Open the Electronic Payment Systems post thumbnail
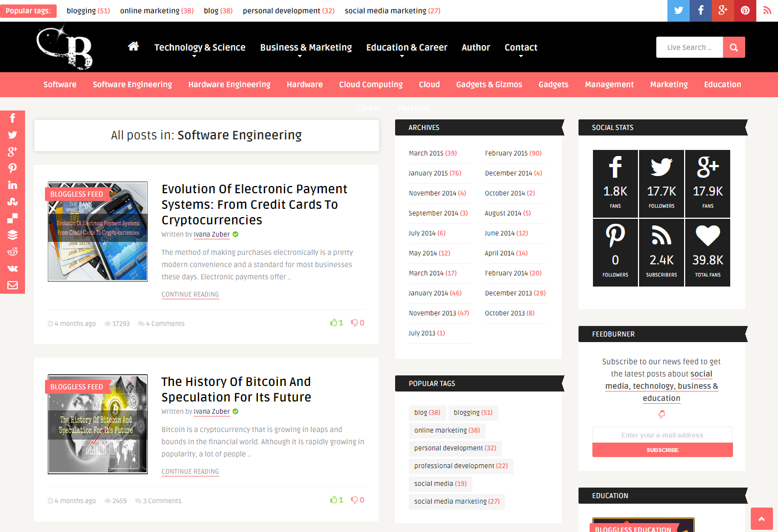The width and height of the screenshot is (778, 532). (98, 232)
